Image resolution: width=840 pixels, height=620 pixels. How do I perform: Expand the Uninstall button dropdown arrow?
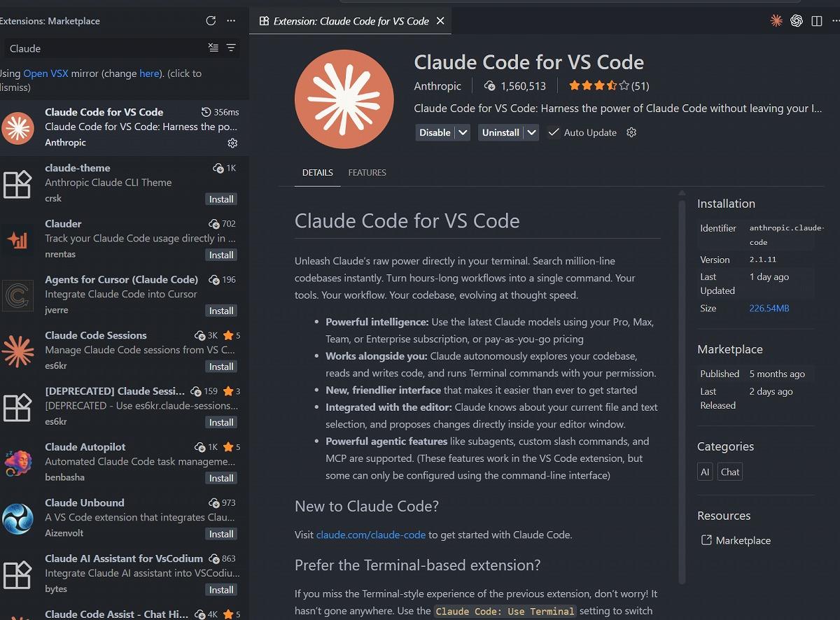pos(532,132)
